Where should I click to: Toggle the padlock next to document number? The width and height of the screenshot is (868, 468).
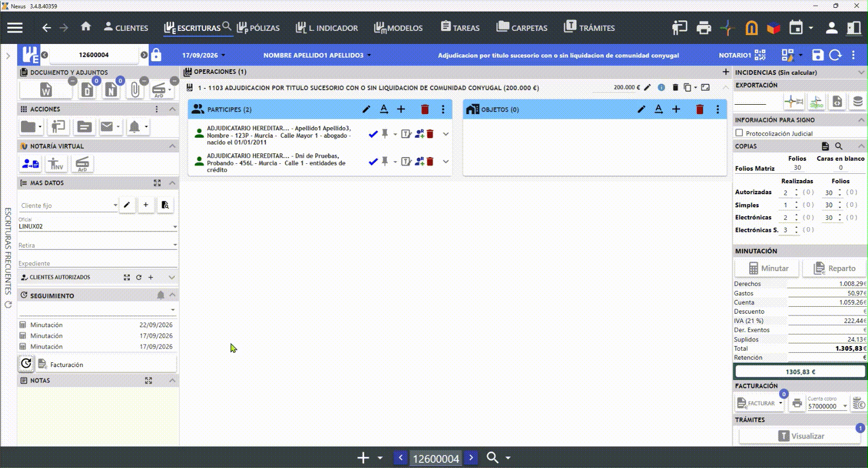coord(156,55)
